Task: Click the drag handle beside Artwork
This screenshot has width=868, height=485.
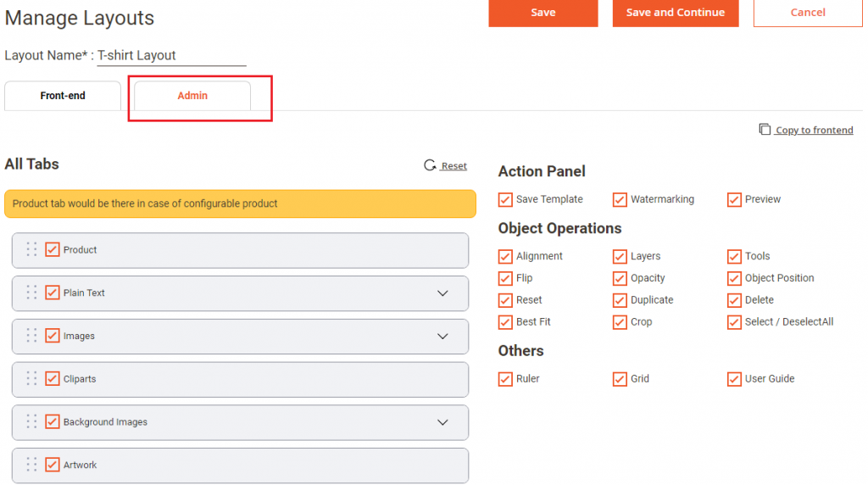Action: click(x=31, y=465)
